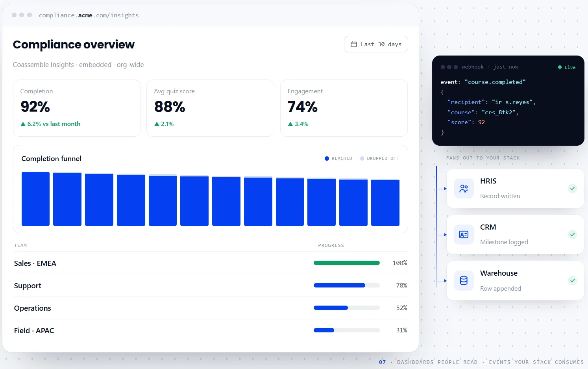Click the score value 92 in the webhook

click(x=481, y=122)
